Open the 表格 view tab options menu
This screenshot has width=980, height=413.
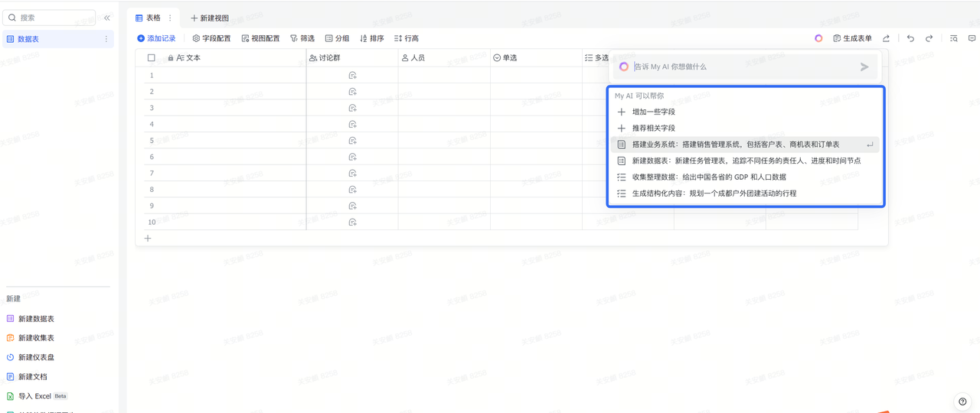(170, 18)
